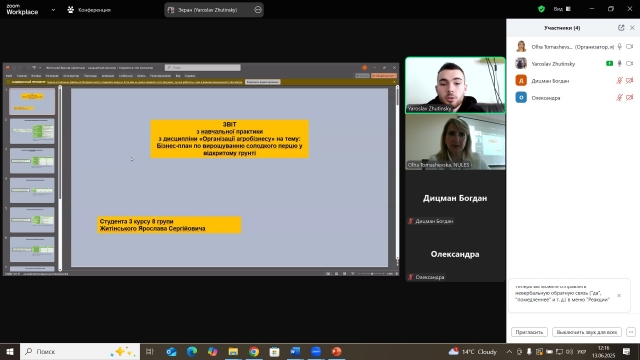Select slide 5 thumbnail in shared PowerPoint
This screenshot has width=640, height=360.
coord(32,220)
